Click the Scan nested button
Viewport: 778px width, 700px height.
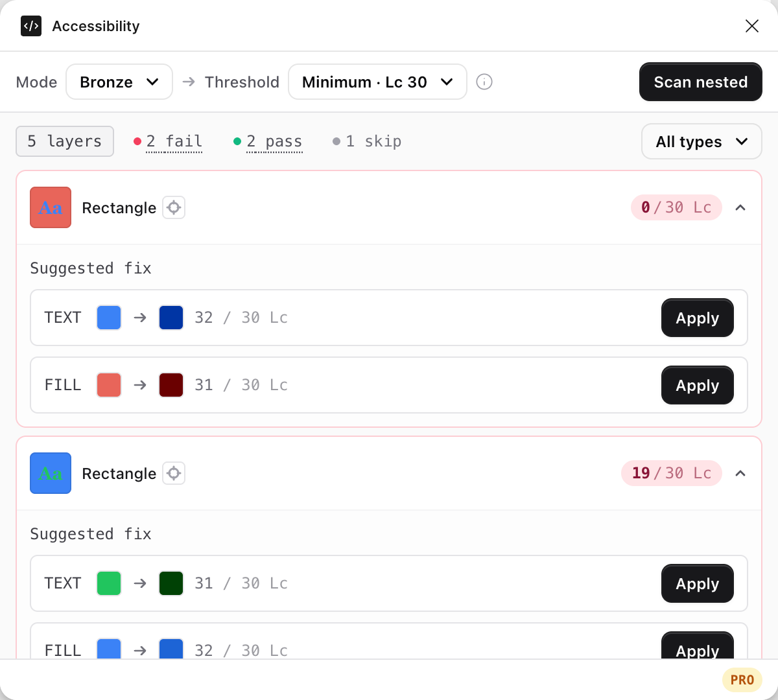point(701,82)
